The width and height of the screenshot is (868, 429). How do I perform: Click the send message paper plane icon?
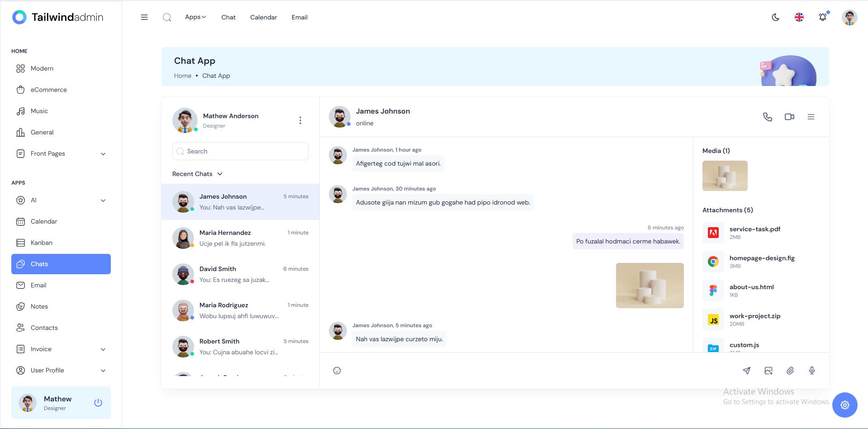746,371
